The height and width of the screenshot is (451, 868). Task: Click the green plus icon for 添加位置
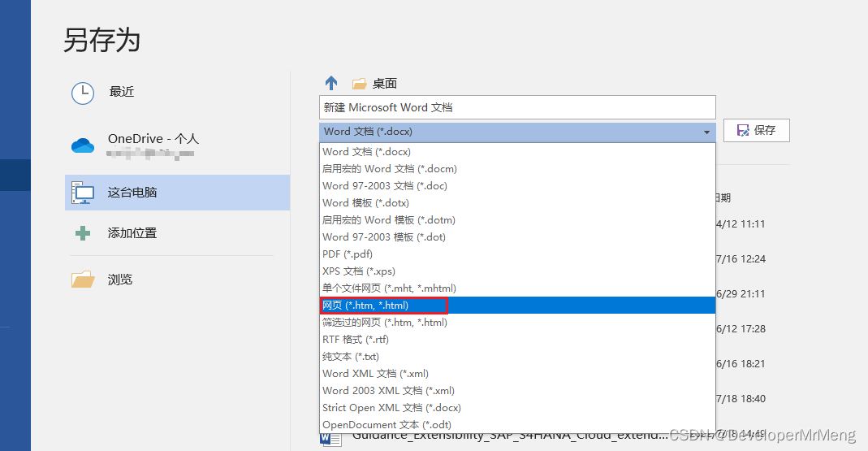click(83, 233)
